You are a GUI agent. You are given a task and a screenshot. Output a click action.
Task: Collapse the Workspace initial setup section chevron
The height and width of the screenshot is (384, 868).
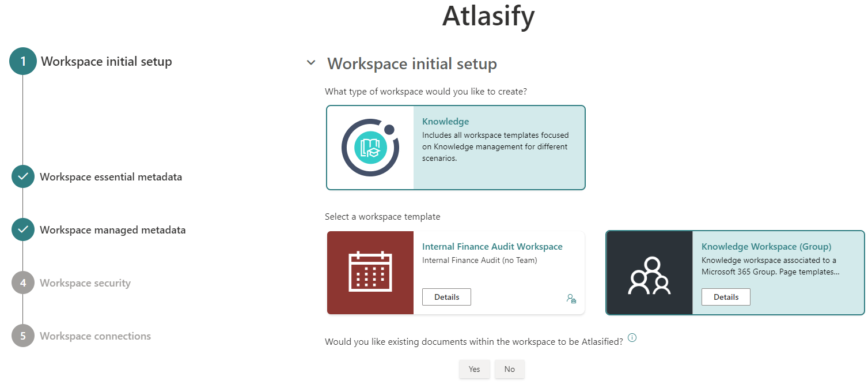point(311,62)
